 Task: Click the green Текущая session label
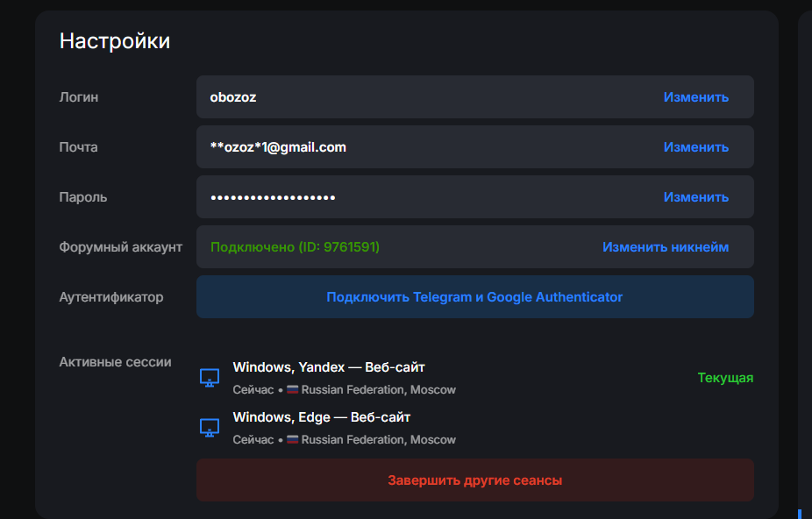[x=725, y=378]
